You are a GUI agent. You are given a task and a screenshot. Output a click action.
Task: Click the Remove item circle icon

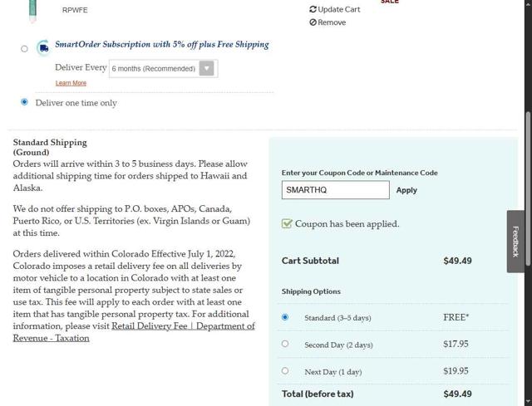click(x=313, y=22)
